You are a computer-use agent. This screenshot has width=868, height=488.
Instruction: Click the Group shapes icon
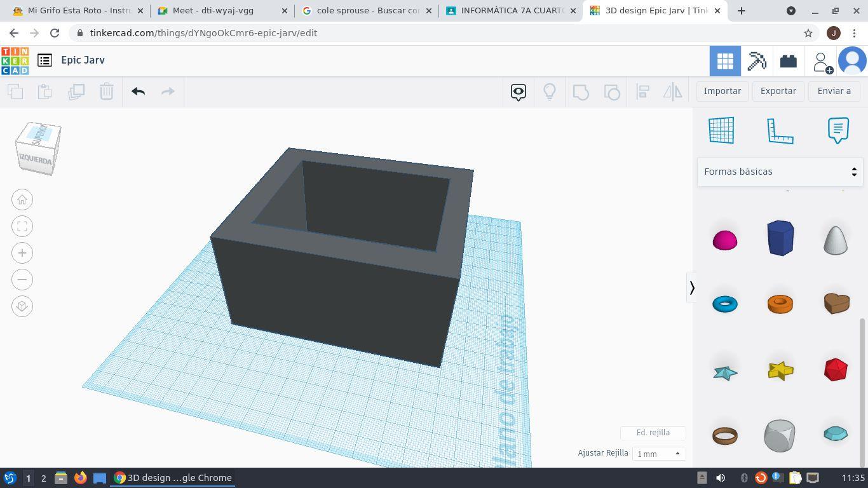click(x=581, y=92)
